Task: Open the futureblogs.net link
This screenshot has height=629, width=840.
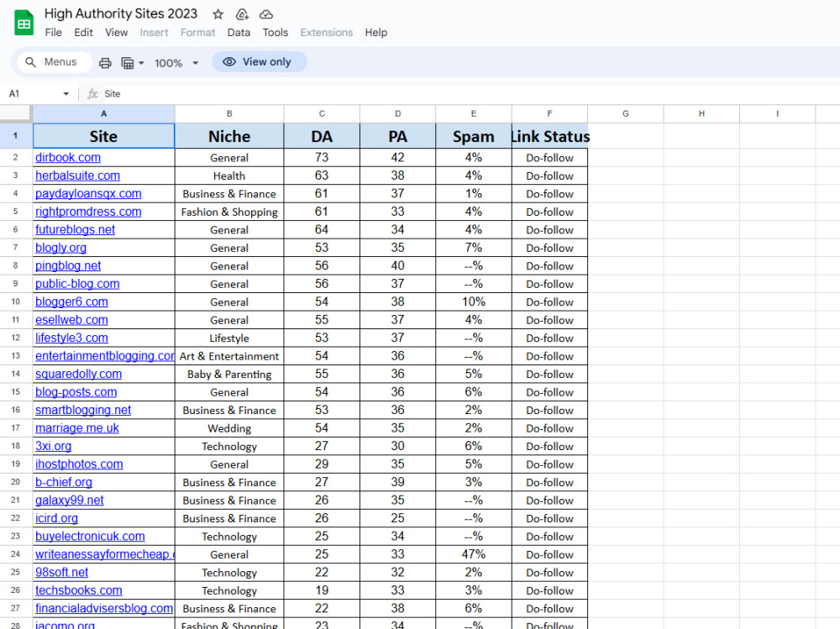Action: (x=75, y=230)
